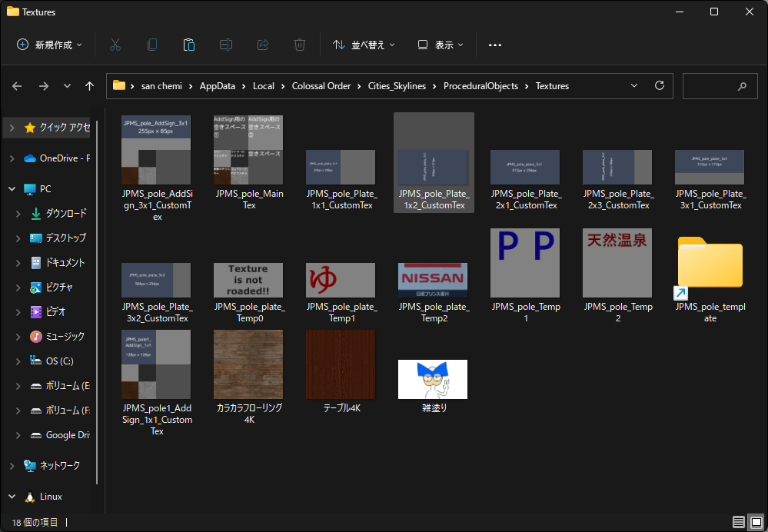768x532 pixels.
Task: Switch to large thumbnails view layout
Action: pos(755,522)
